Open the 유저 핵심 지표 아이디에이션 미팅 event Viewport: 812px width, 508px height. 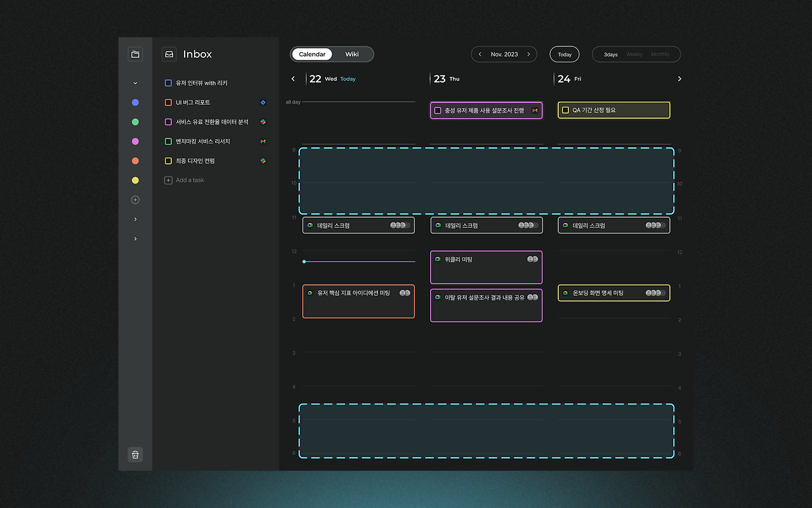(x=358, y=301)
